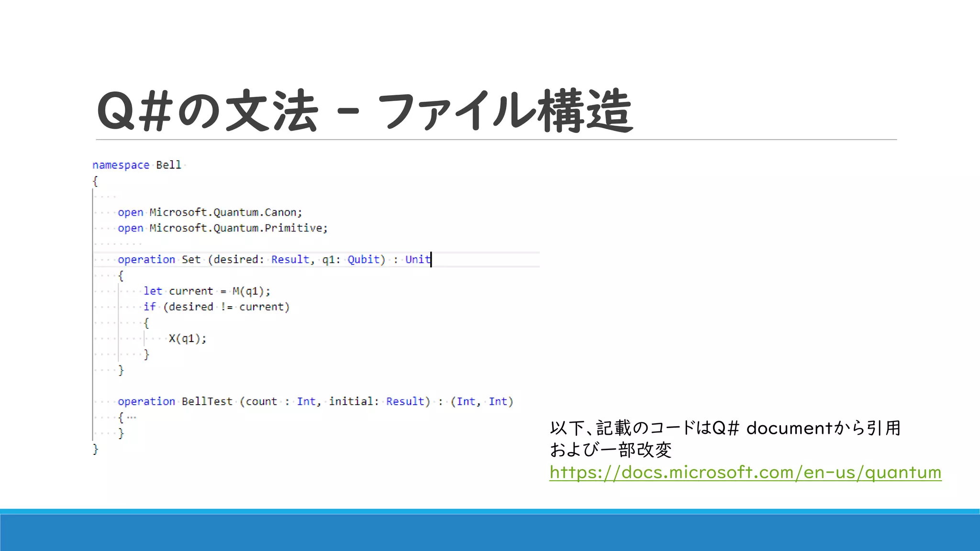Click 'namespace' keyword in the code
Screen dimensions: 980x551
click(121, 165)
